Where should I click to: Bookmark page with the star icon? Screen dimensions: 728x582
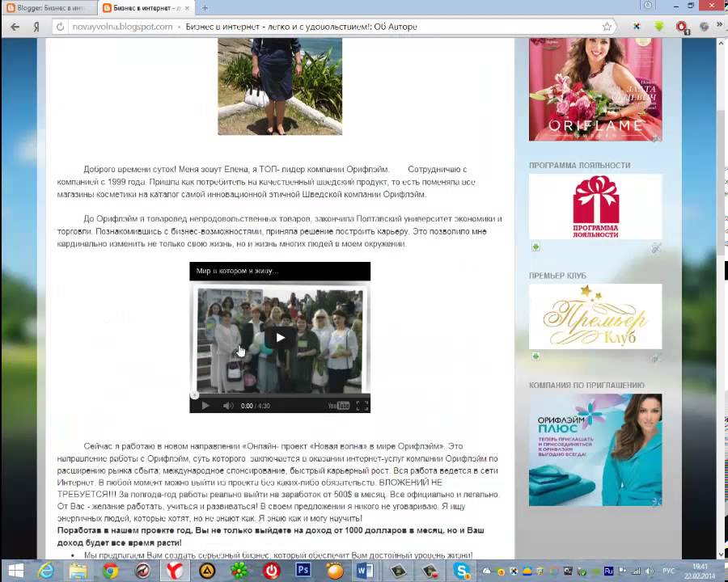pyautogui.click(x=607, y=27)
